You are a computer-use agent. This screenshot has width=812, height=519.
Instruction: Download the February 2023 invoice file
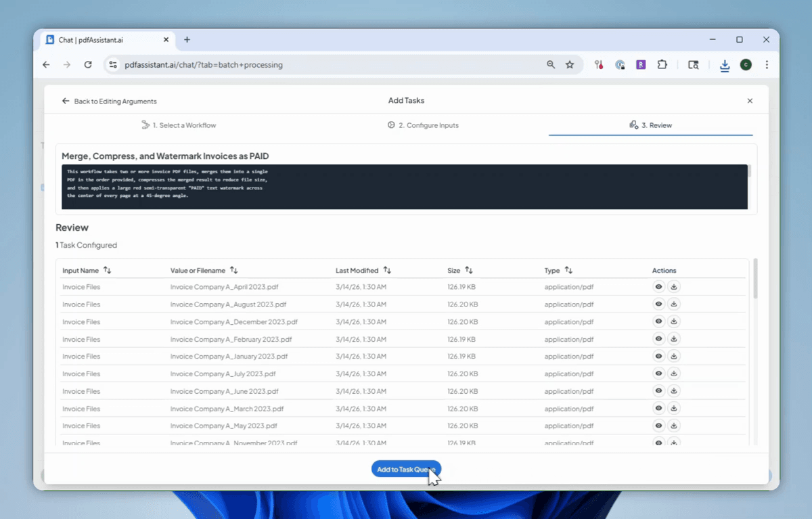click(674, 339)
